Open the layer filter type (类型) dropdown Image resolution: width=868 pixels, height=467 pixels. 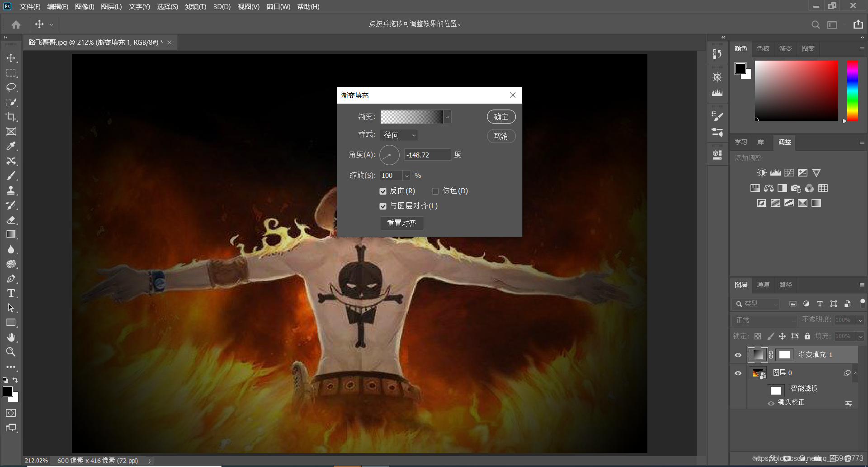[x=756, y=304]
